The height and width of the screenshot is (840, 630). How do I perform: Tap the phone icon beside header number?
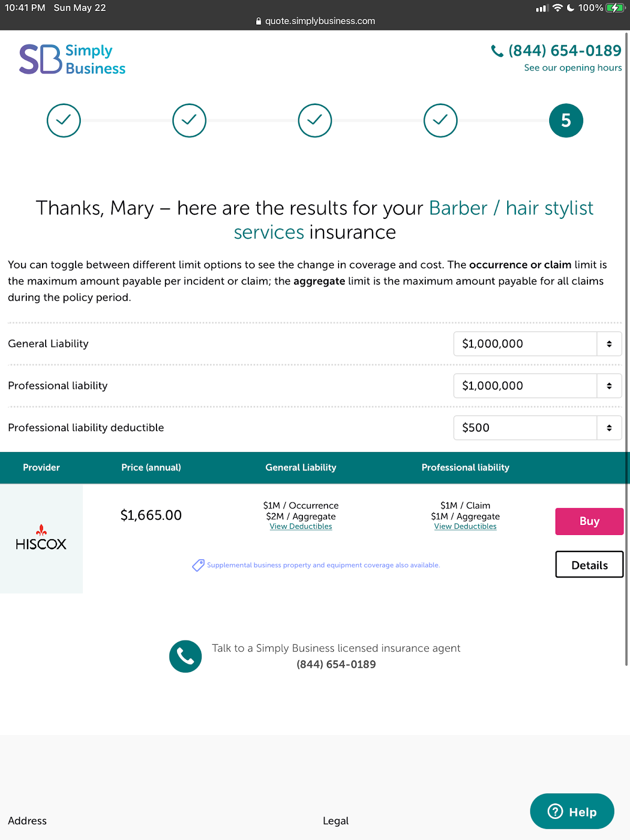pyautogui.click(x=497, y=51)
